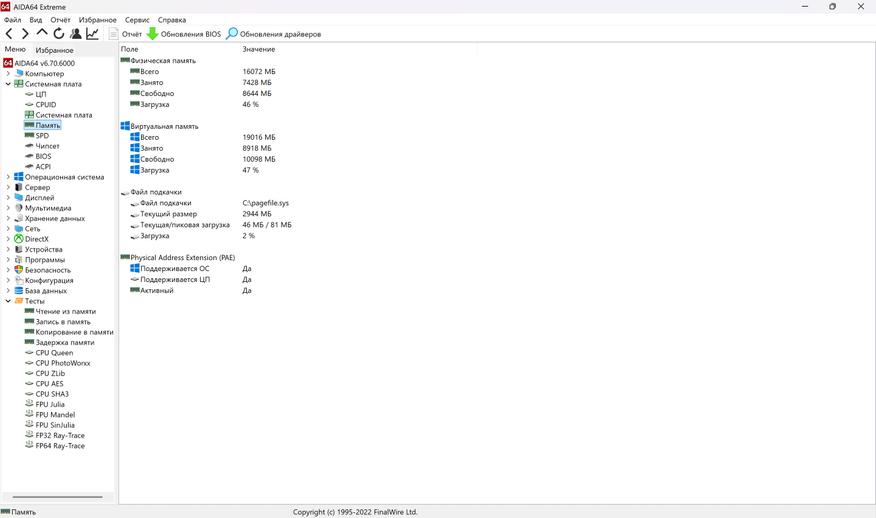Click the green Обновления BIOS arrow icon
Viewport: 876px width, 518px height.
pos(152,34)
